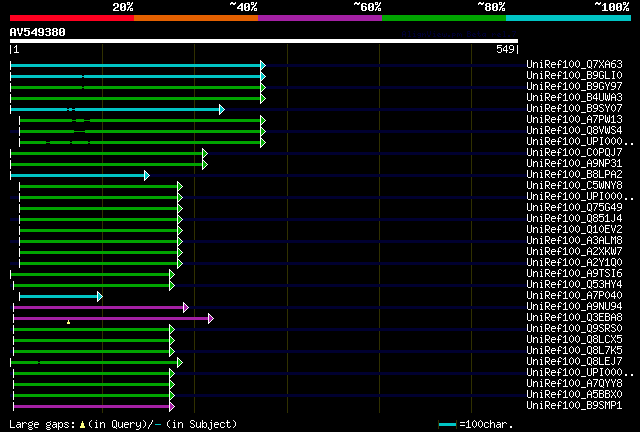Click the white AV549380 query sequence bar
640x432 pixels.
click(264, 41)
